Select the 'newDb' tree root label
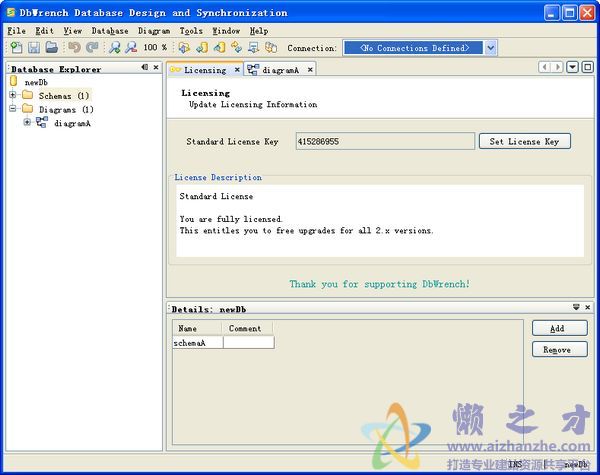This screenshot has width=600, height=475. coord(36,82)
